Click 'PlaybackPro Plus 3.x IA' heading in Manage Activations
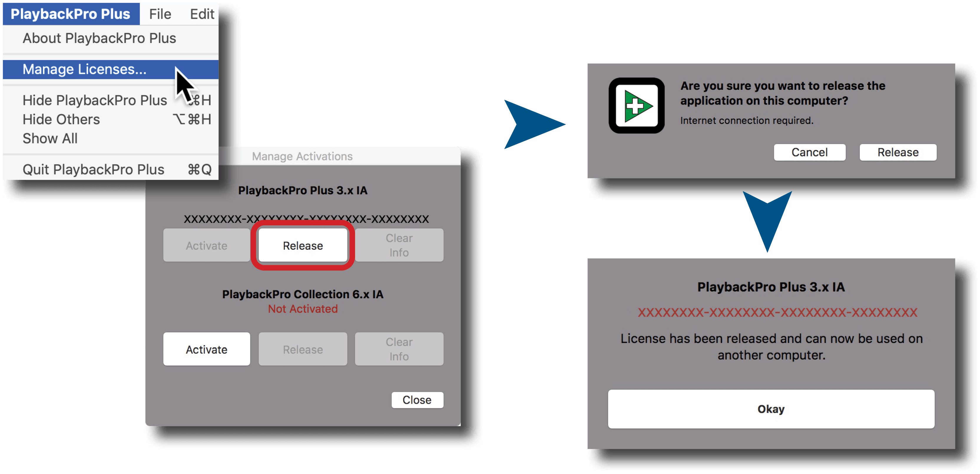980x474 pixels. point(303,190)
